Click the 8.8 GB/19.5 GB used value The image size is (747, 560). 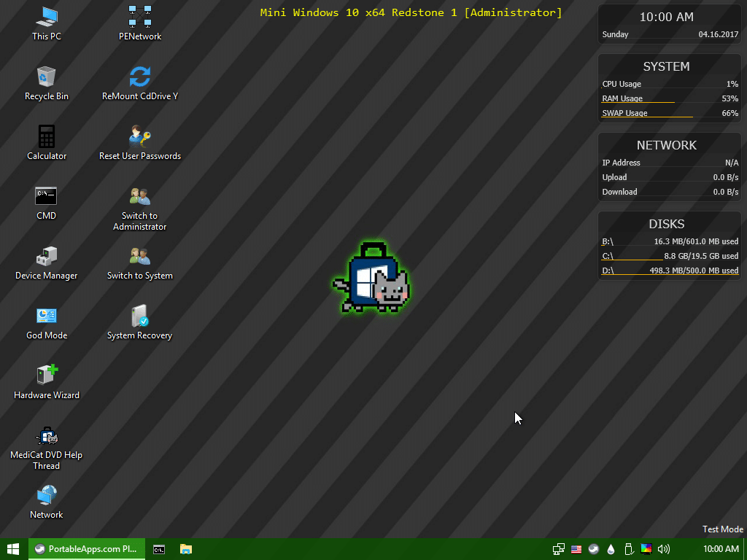tap(701, 256)
